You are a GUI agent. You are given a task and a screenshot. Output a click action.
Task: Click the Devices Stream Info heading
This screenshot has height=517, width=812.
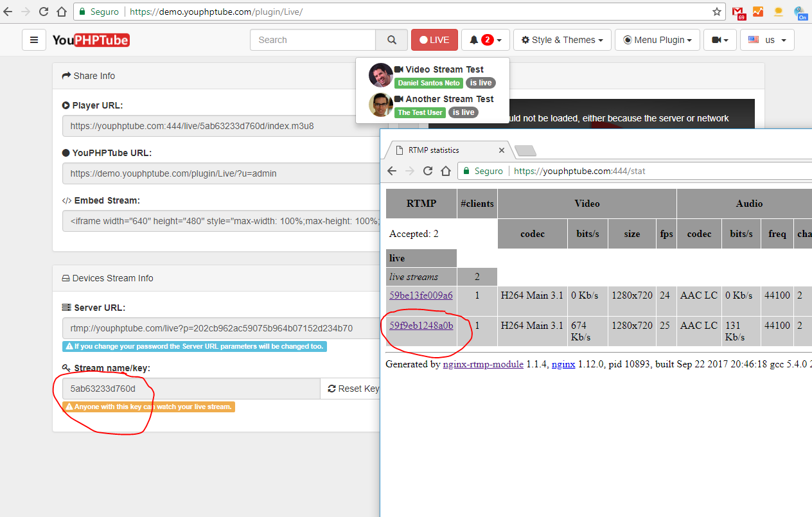[x=107, y=278]
